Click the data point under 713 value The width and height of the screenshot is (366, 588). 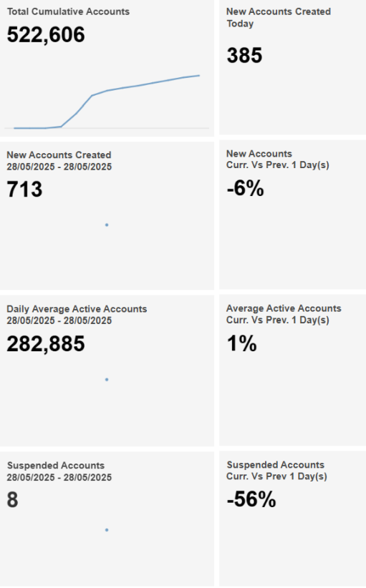point(107,225)
